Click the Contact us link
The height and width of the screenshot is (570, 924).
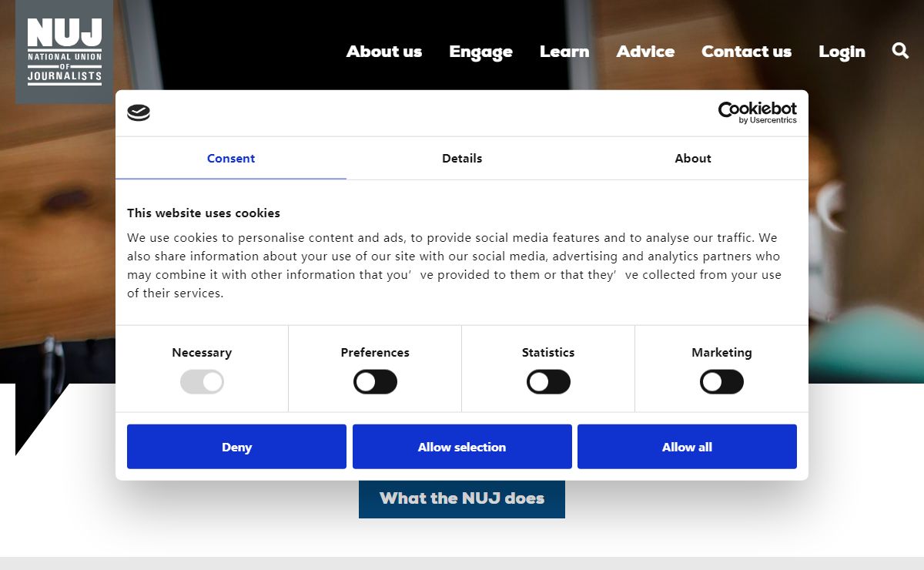point(746,52)
